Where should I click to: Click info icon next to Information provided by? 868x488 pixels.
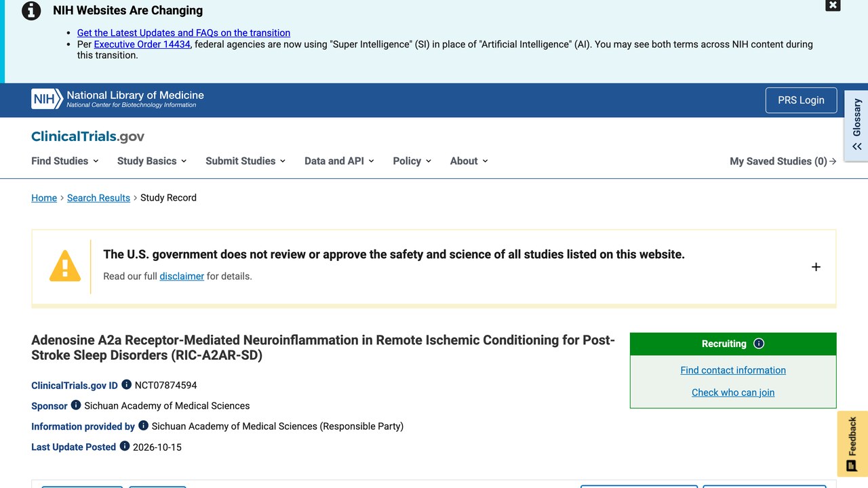pos(143,425)
